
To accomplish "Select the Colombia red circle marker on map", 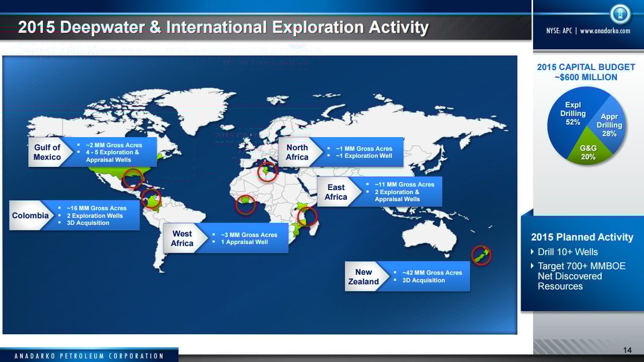I will [x=151, y=198].
